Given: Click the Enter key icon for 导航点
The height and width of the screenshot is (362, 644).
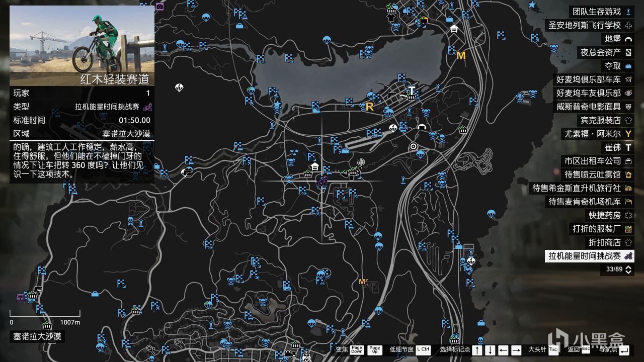Looking at the screenshot, I should click(624, 350).
